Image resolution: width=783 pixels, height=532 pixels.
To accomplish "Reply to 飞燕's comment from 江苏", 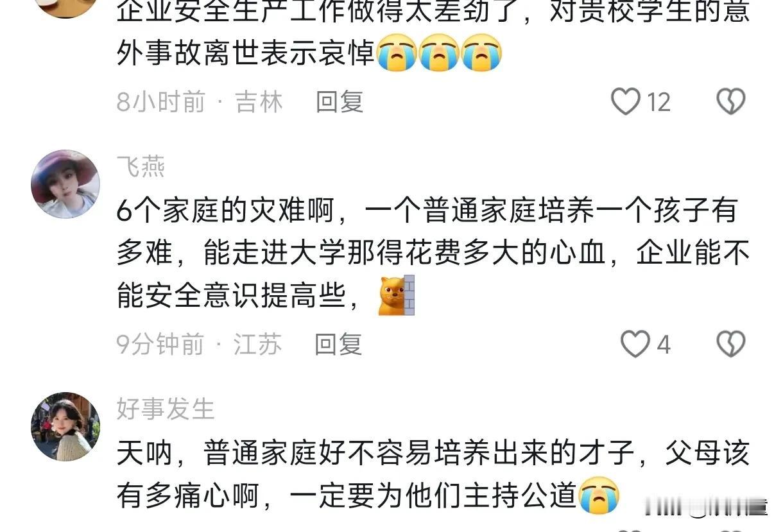I will tap(338, 345).
